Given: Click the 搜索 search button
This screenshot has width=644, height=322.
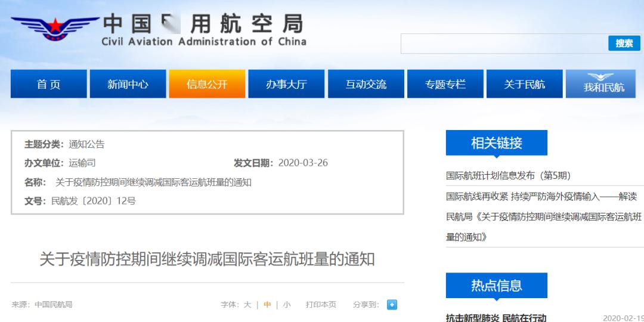Looking at the screenshot, I should pos(624,43).
